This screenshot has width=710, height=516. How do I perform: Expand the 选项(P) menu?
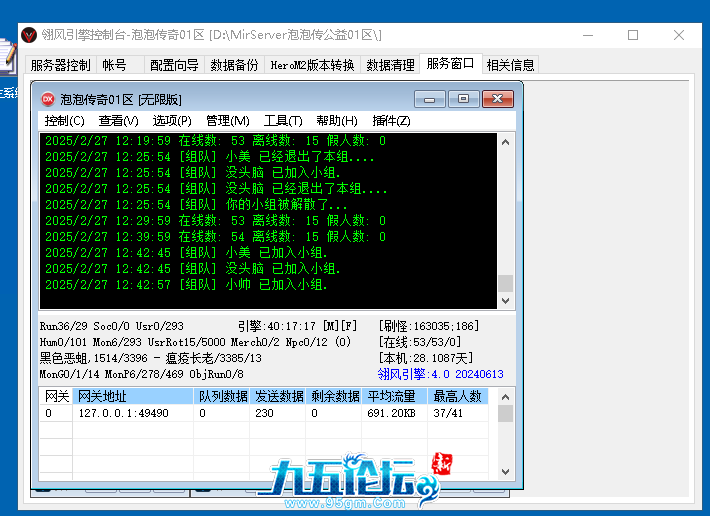click(172, 121)
